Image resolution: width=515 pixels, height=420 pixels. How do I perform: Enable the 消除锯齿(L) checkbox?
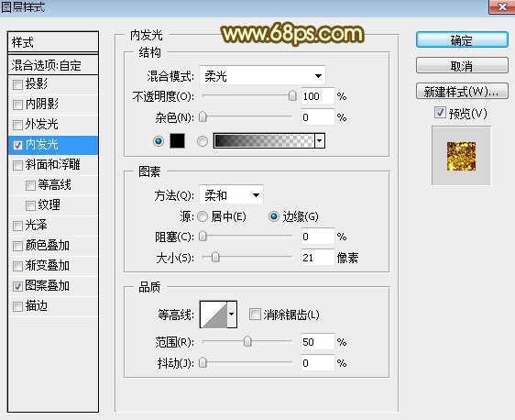point(255,315)
